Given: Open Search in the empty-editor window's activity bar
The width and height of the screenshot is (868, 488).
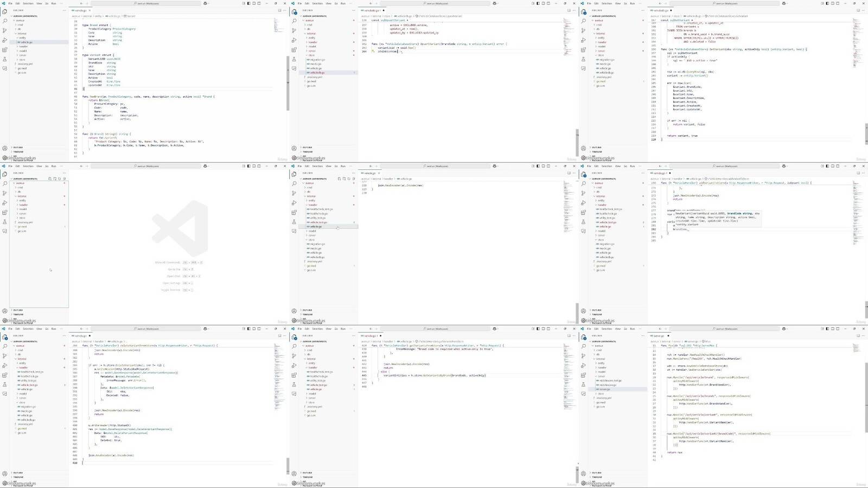Looking at the screenshot, I should click(5, 183).
